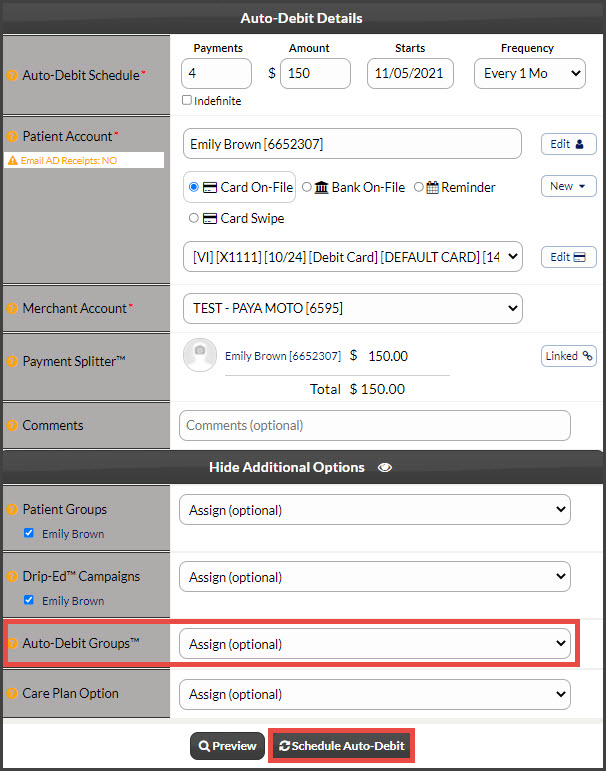
Task: Click Edit button for the card on file
Action: (x=569, y=257)
